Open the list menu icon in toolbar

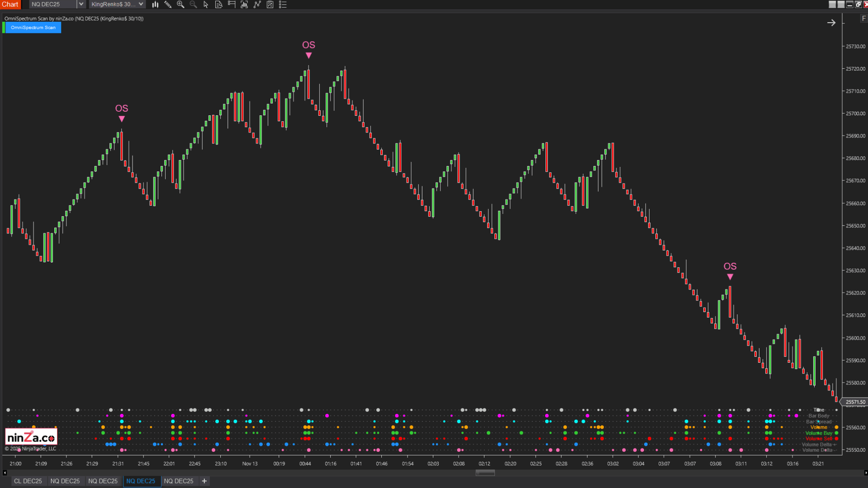click(x=283, y=5)
